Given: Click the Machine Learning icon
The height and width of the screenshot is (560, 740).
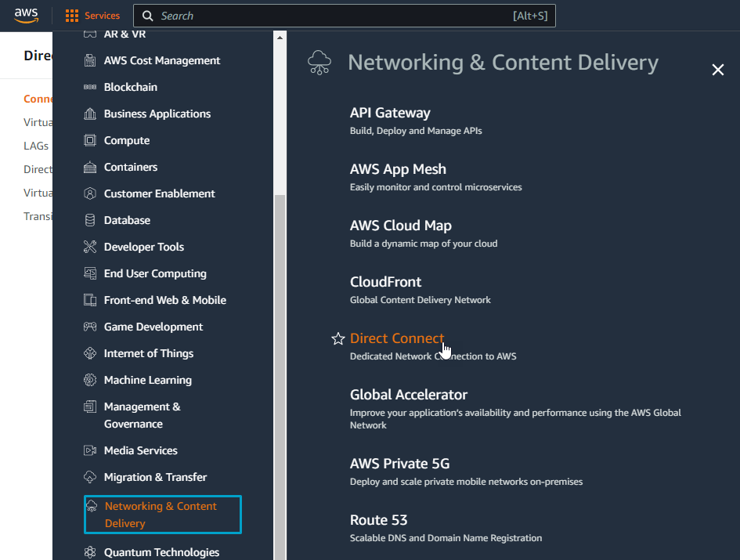Looking at the screenshot, I should [x=90, y=380].
